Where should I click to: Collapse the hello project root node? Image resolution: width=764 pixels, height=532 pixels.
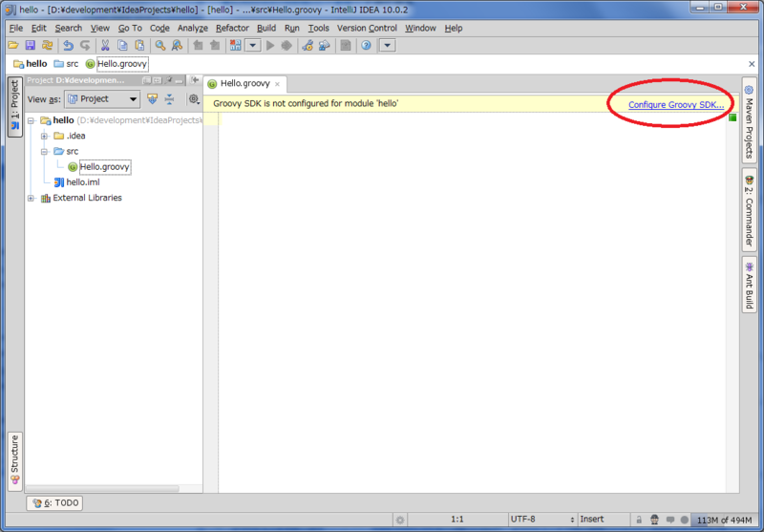pos(31,120)
